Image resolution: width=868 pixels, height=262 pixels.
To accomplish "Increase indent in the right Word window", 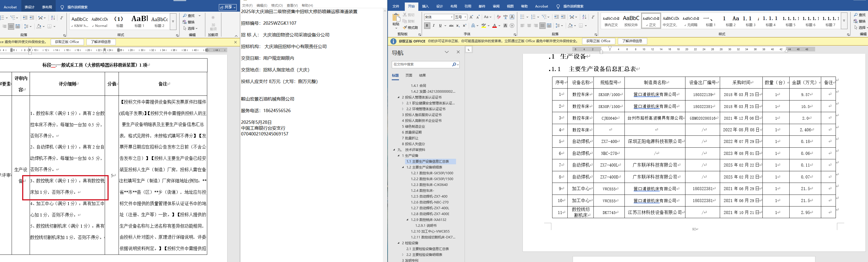I will click(x=563, y=17).
